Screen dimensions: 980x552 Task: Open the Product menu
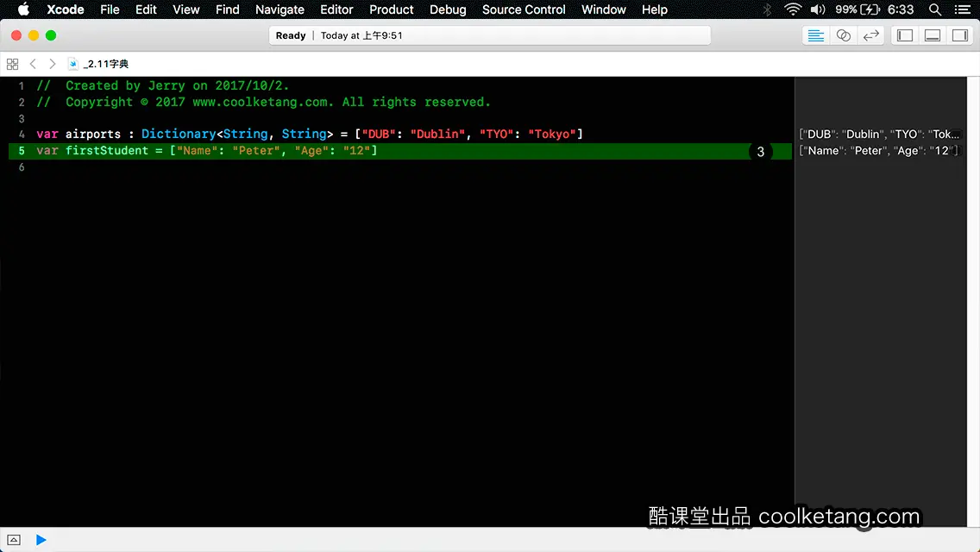(392, 9)
